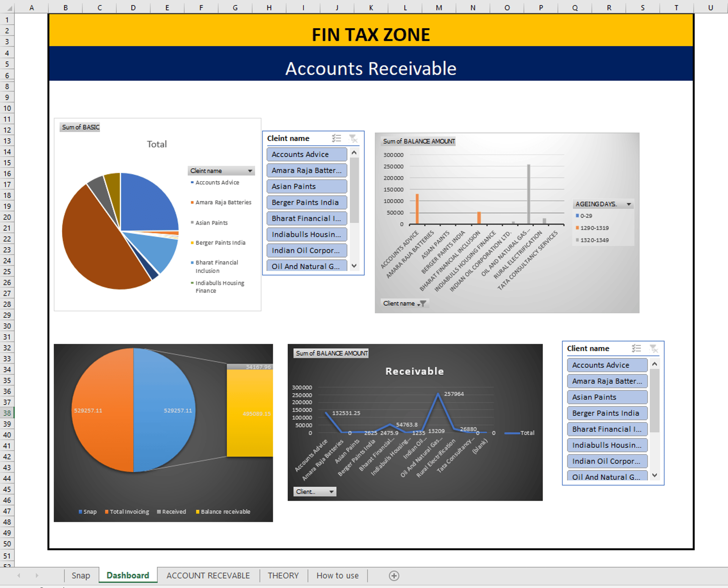Open AGEING DAYS. legend filter dropdown

[x=629, y=204]
